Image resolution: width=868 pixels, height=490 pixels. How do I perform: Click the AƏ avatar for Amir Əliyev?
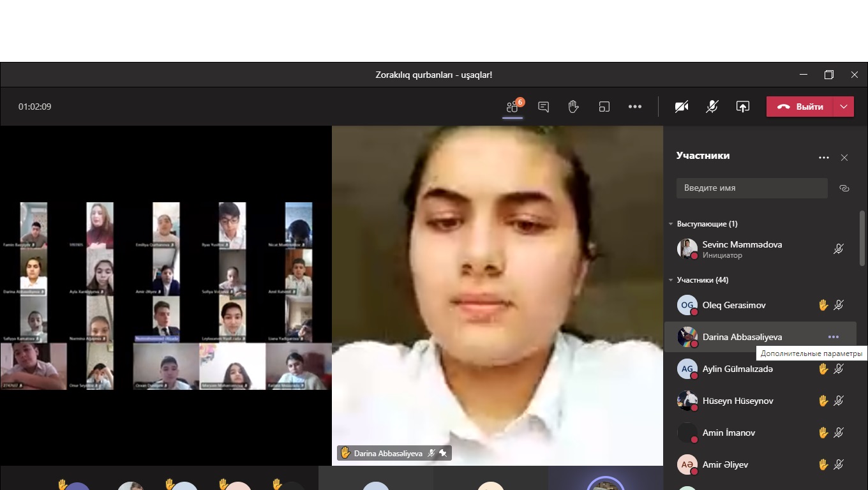point(687,464)
